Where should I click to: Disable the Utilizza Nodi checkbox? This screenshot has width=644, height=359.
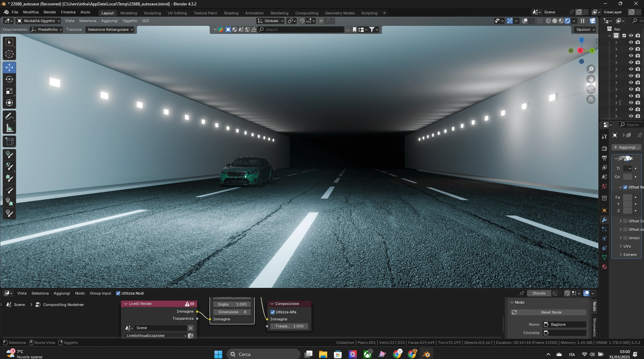(x=118, y=293)
